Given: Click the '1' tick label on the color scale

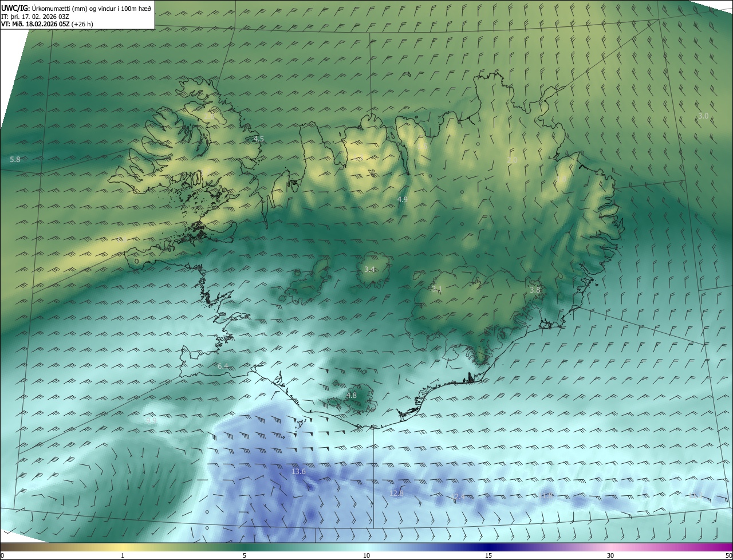Looking at the screenshot, I should (123, 555).
